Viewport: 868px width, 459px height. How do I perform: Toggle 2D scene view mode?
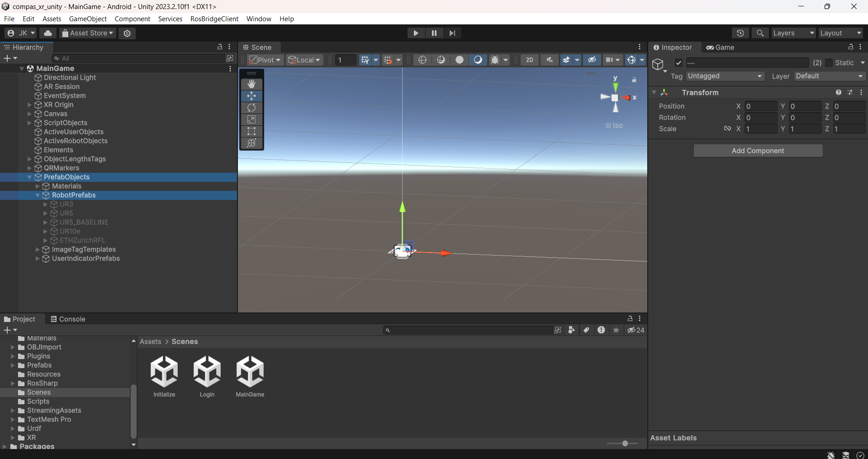coord(529,60)
